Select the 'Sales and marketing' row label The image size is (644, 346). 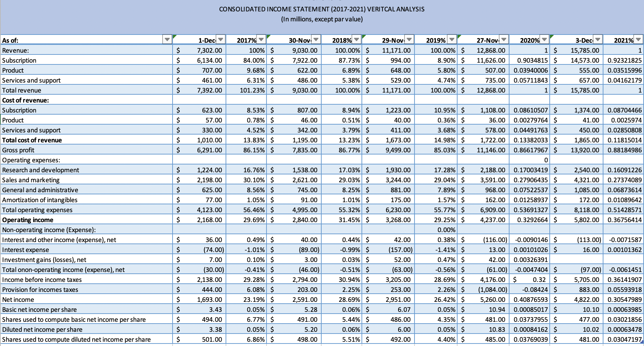coord(31,180)
